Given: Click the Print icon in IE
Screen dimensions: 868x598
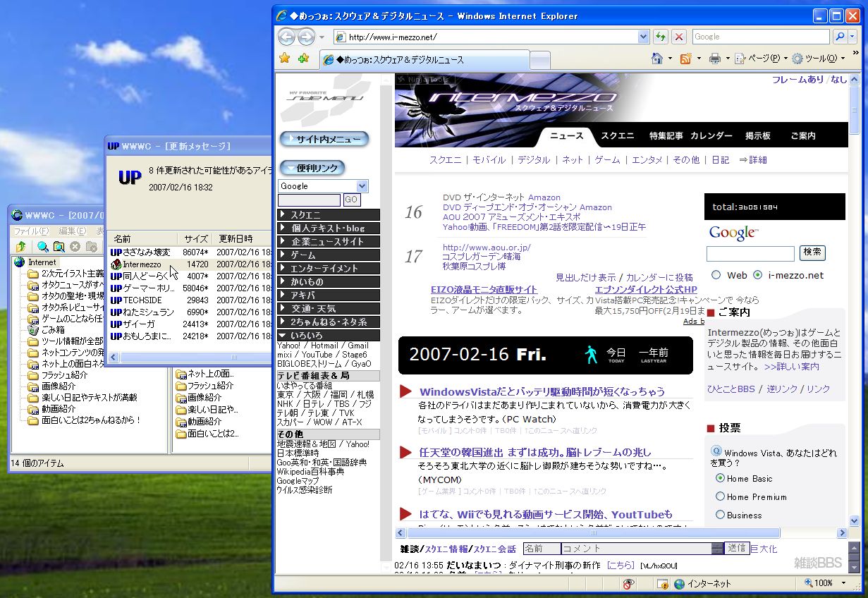Looking at the screenshot, I should (x=714, y=59).
